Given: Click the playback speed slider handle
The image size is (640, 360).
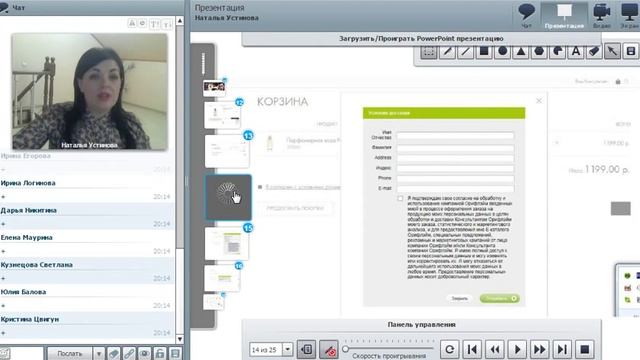Looking at the screenshot, I should [x=346, y=349].
